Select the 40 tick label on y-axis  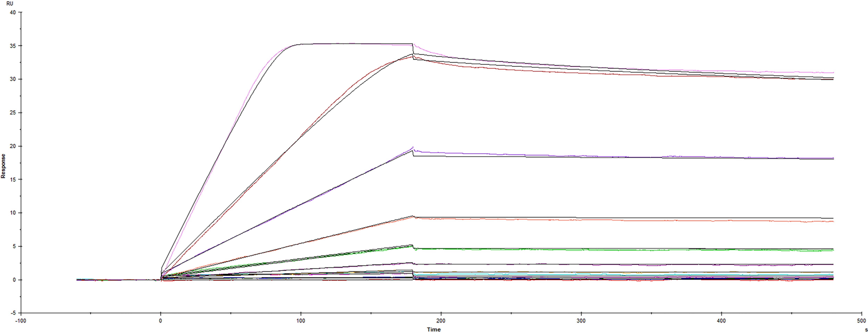click(x=13, y=12)
